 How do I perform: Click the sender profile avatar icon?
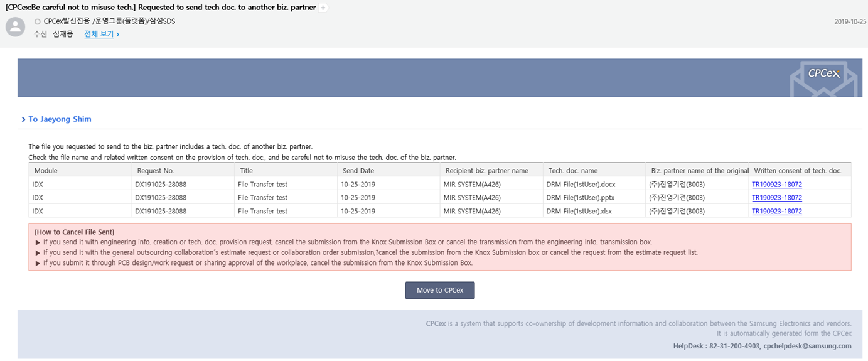click(x=15, y=27)
